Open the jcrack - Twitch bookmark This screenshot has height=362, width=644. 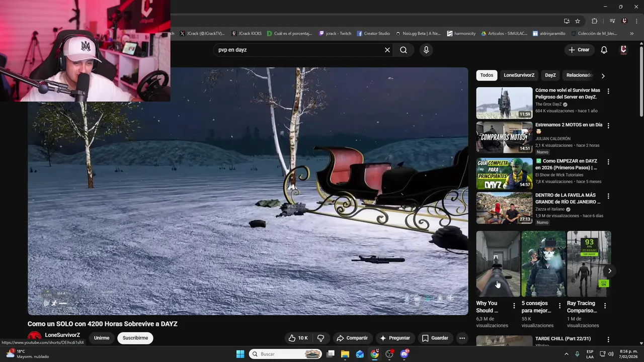pos(335,34)
